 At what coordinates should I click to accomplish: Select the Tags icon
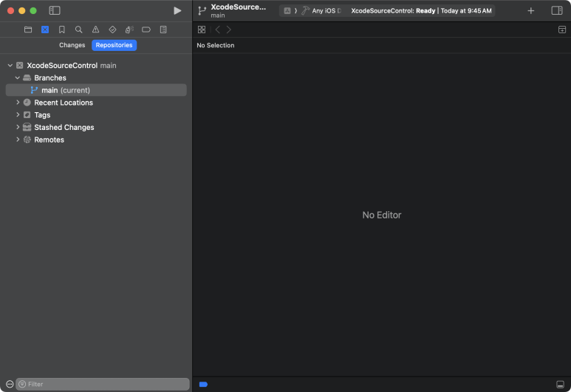click(x=27, y=115)
